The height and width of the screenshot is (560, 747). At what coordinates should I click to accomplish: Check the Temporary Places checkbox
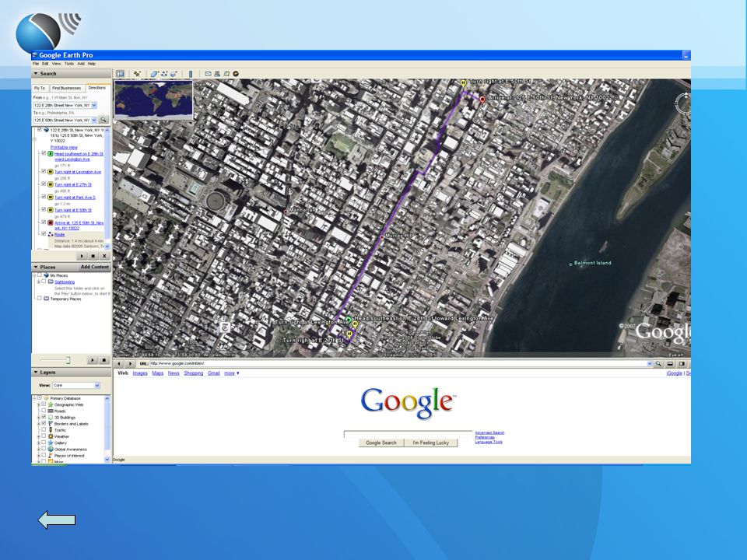coord(40,299)
